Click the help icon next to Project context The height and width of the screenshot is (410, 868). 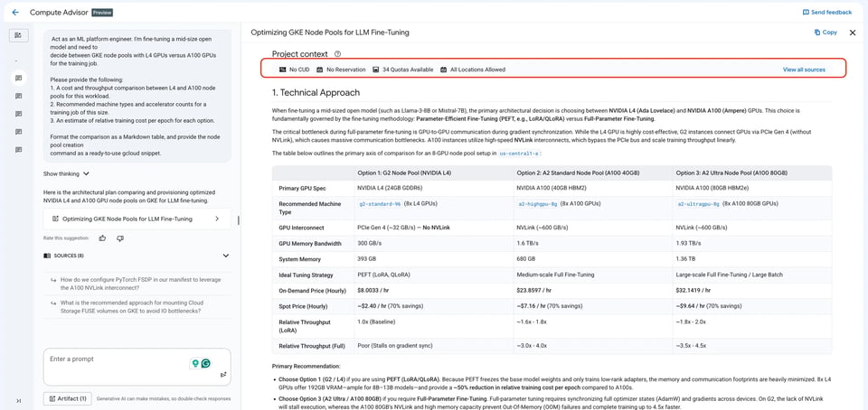point(337,54)
